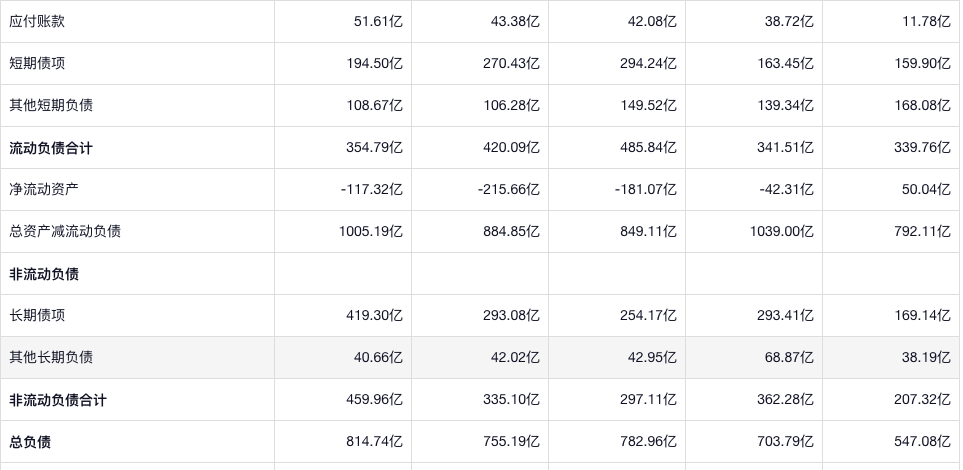
Task: Click the 547.08亿 total liabilities value
Action: 921,442
